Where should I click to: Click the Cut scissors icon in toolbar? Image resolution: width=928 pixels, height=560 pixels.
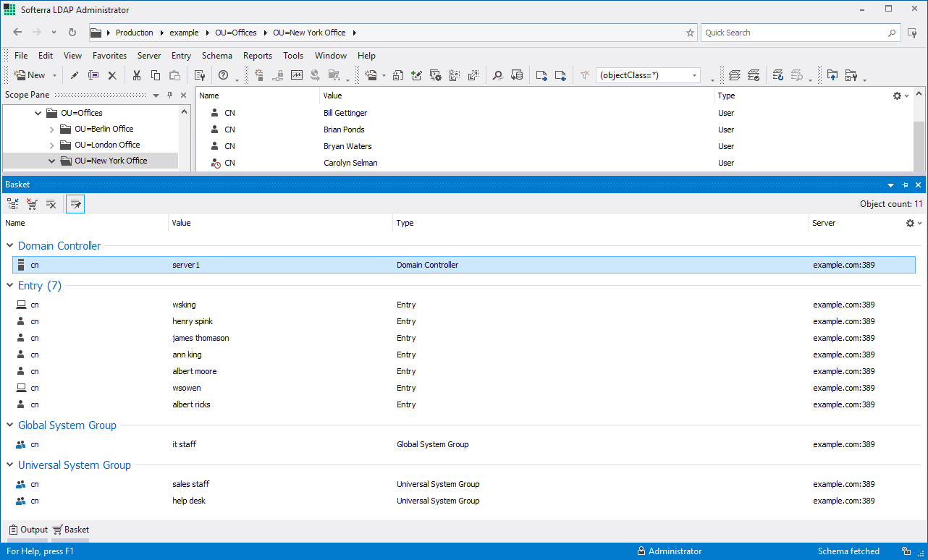(136, 75)
